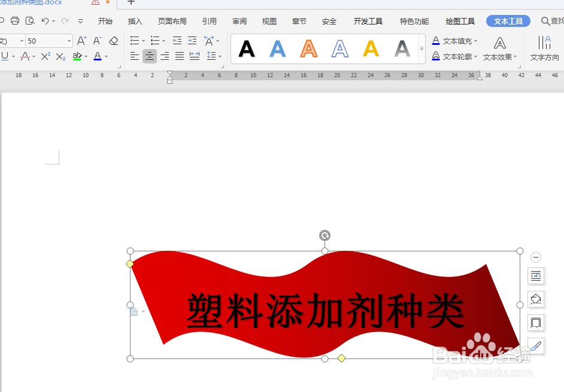Image resolution: width=564 pixels, height=392 pixels.
Task: Click the 文字方向 button
Action: (x=545, y=48)
